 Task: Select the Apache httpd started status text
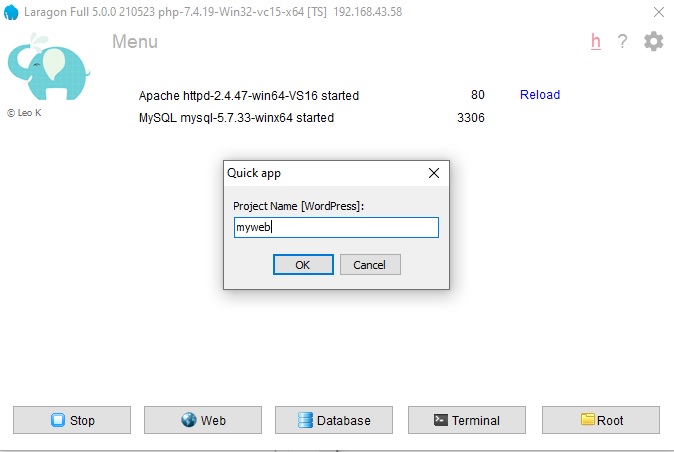(x=248, y=95)
